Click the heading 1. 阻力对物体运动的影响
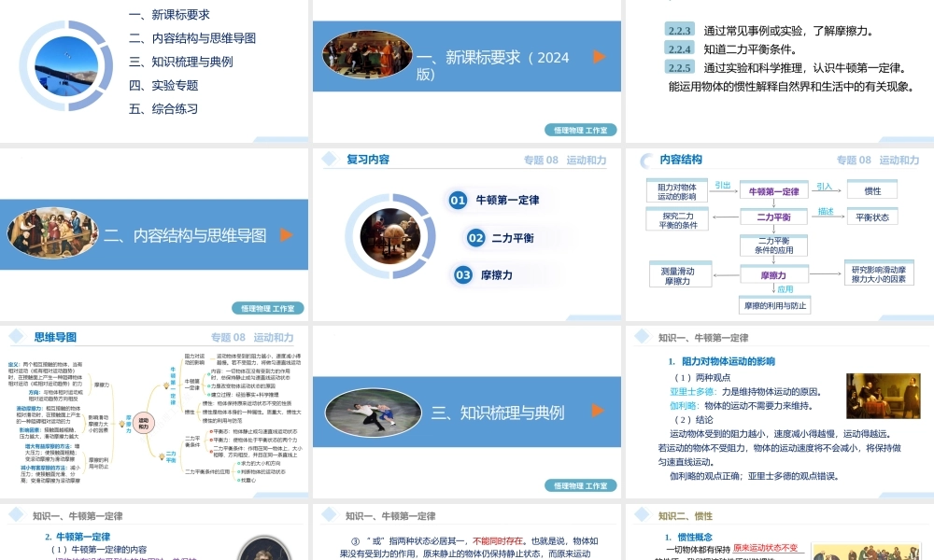This screenshot has height=560, width=934. point(721,361)
